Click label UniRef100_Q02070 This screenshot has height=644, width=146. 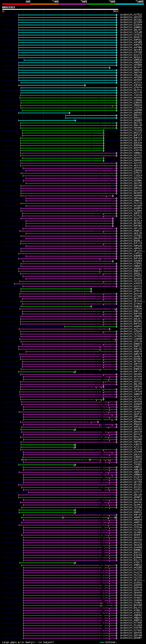(131, 218)
